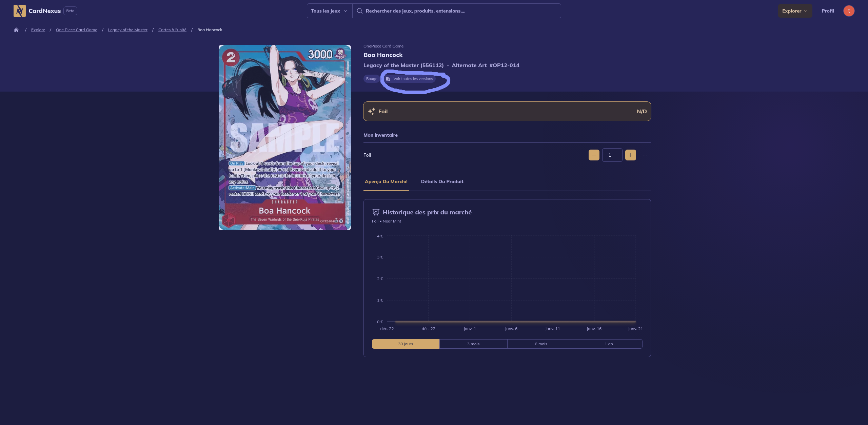The image size is (868, 425).
Task: Open Voir toutes les versions
Action: [x=410, y=79]
